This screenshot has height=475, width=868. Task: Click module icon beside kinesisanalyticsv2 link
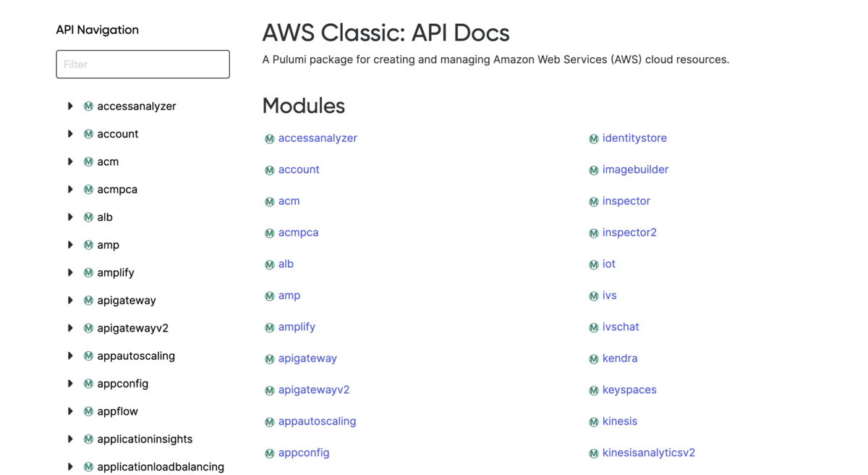593,454
